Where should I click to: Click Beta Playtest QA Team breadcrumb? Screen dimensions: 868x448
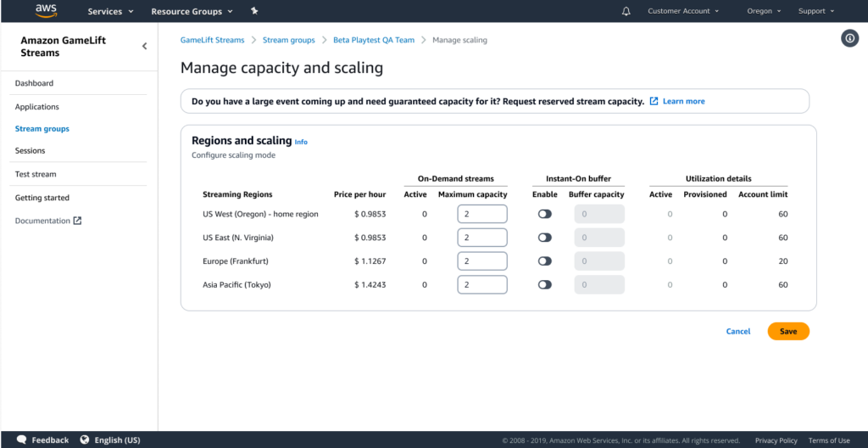point(374,40)
